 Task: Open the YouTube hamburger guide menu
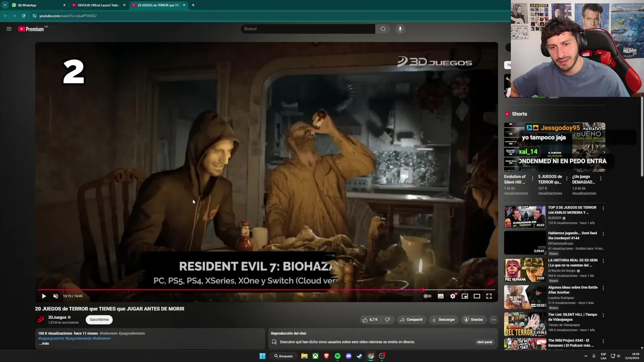click(x=9, y=29)
